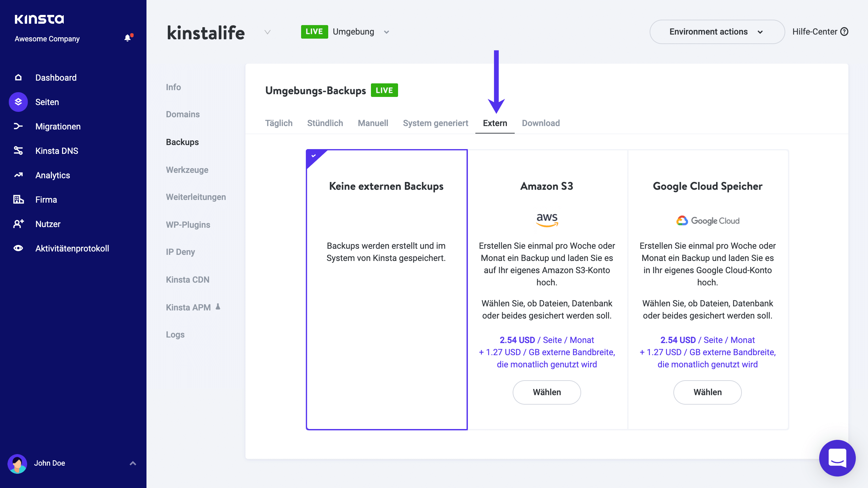Expand the Environment actions dropdown

716,32
